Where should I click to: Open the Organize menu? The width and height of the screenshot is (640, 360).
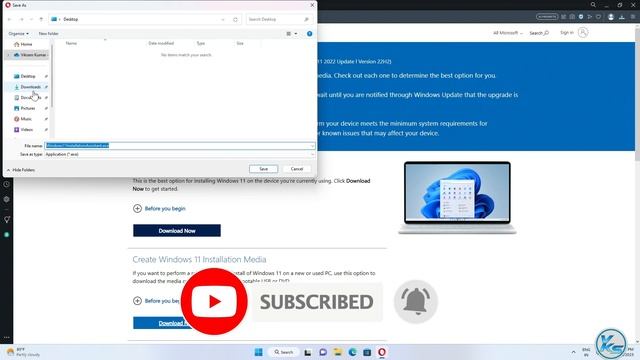tap(18, 33)
